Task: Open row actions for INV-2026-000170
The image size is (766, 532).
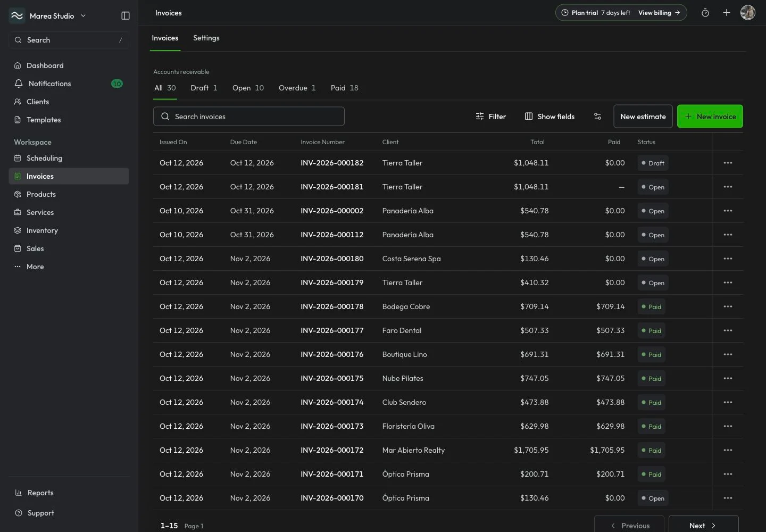Action: 728,498
